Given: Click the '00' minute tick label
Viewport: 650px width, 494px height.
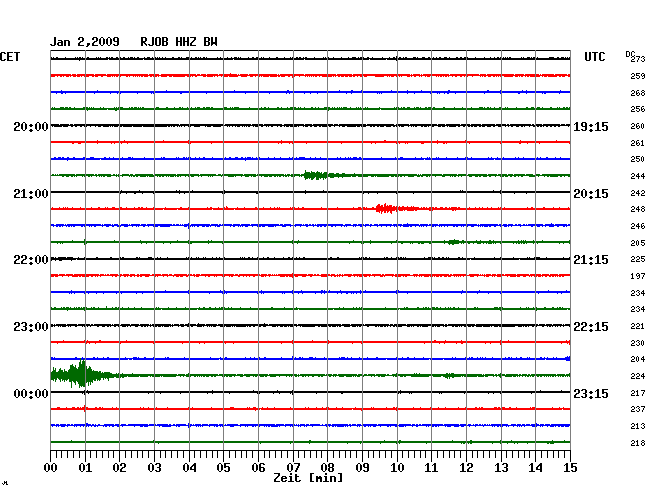Looking at the screenshot, I should [51, 467].
